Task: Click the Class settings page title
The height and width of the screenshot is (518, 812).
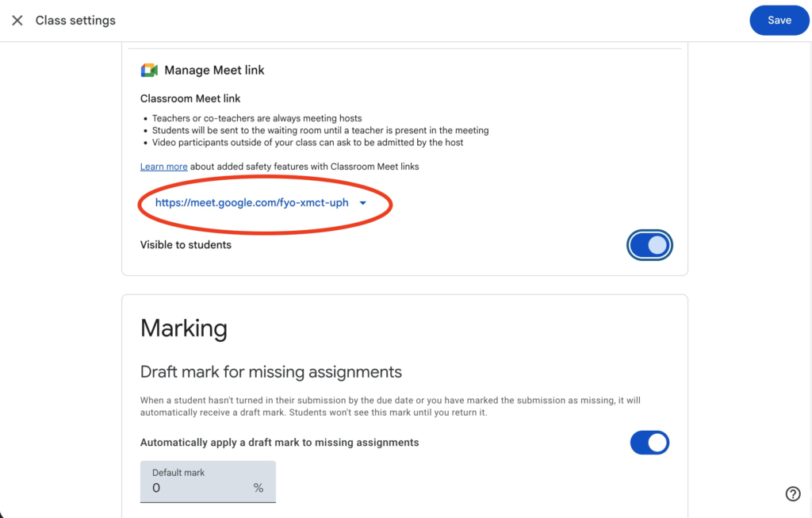Action: coord(75,21)
